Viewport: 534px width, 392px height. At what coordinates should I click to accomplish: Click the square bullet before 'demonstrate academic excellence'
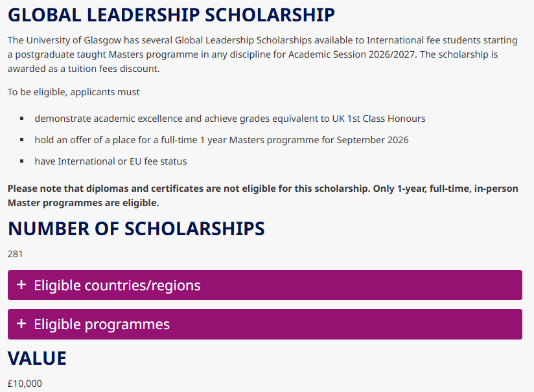pos(21,119)
